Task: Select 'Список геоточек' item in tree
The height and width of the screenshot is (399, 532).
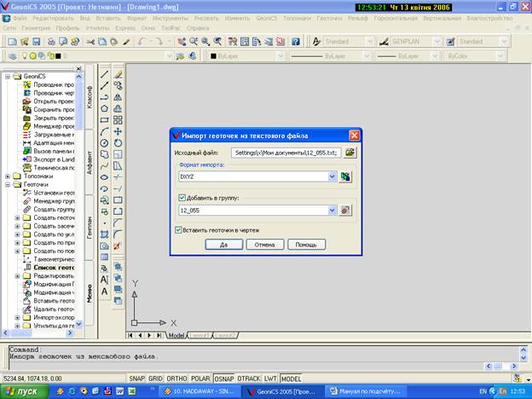Action: pos(54,268)
